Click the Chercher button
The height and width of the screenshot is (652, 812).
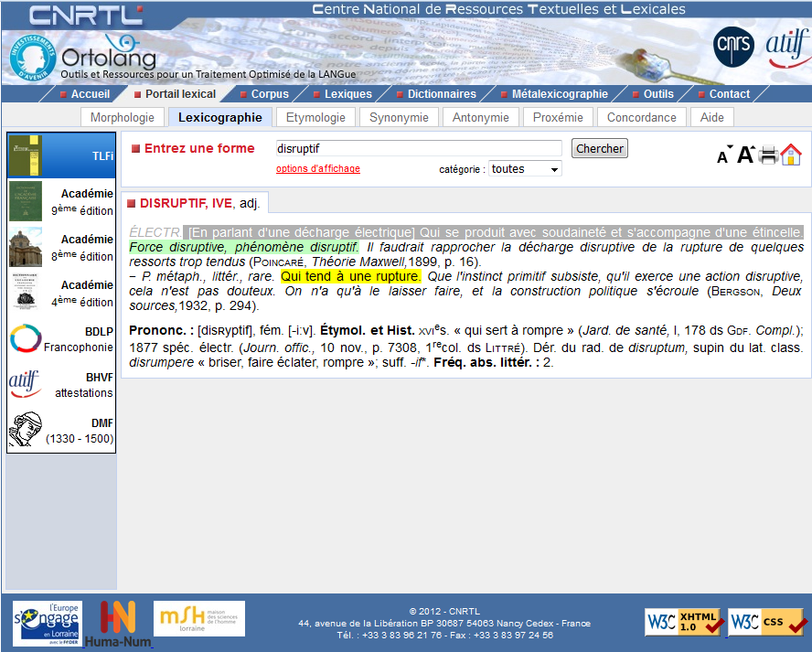[x=600, y=149]
